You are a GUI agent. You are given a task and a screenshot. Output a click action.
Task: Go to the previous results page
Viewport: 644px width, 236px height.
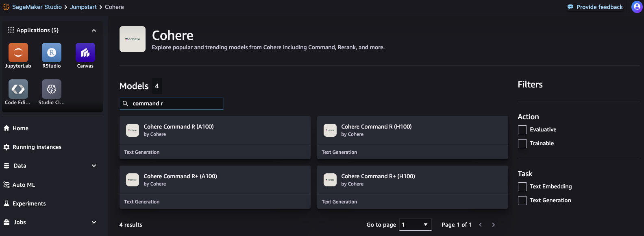[481, 225]
